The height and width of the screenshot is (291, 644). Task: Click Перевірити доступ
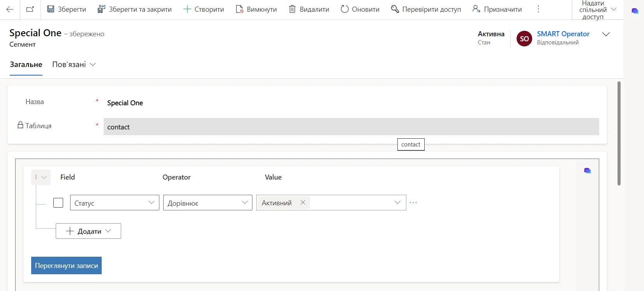click(426, 9)
